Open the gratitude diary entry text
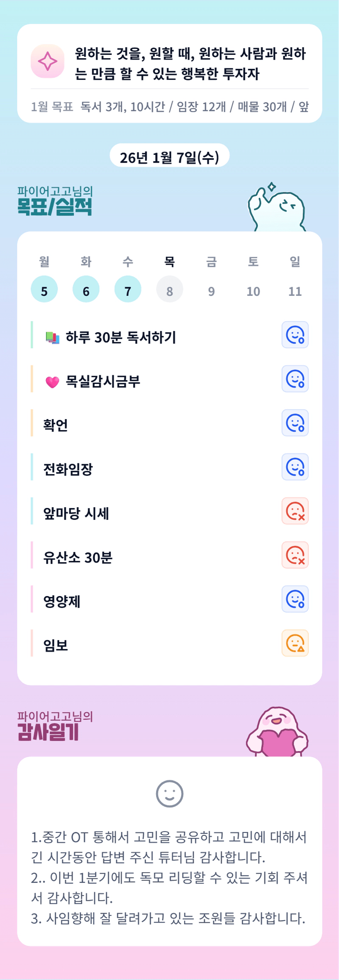Screen dimensions: 339x980 pyautogui.click(x=169, y=877)
